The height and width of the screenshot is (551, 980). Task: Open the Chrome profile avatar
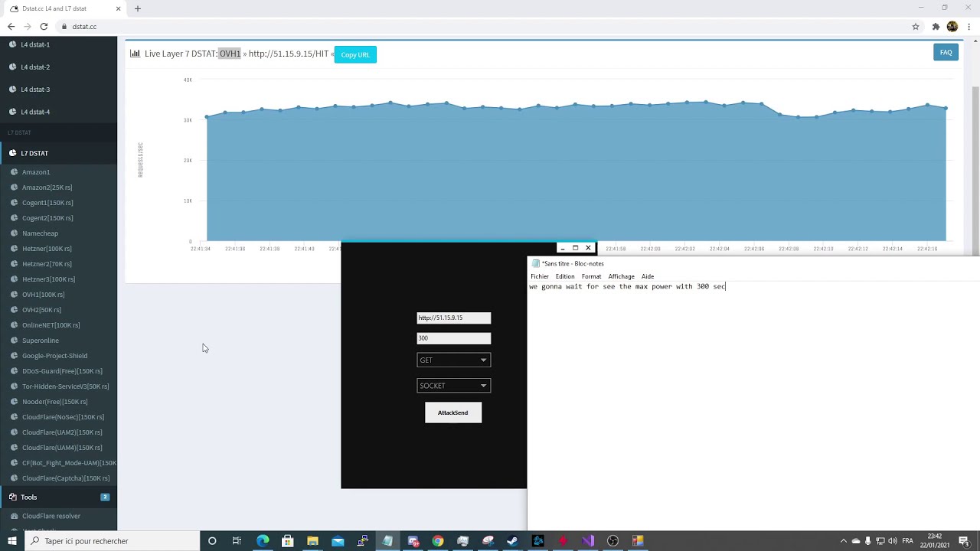click(952, 26)
